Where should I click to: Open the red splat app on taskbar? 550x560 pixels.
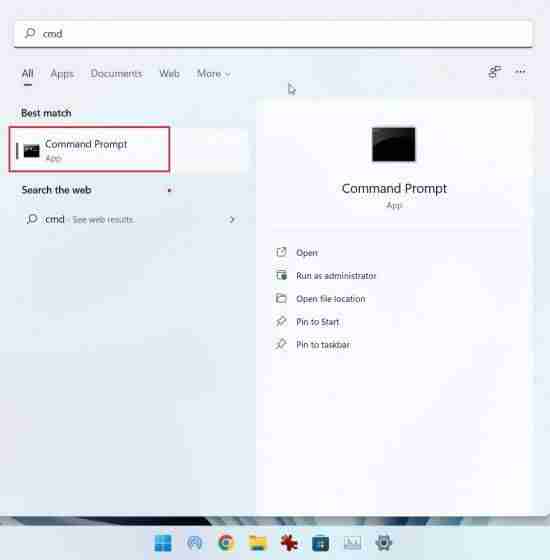pos(289,543)
